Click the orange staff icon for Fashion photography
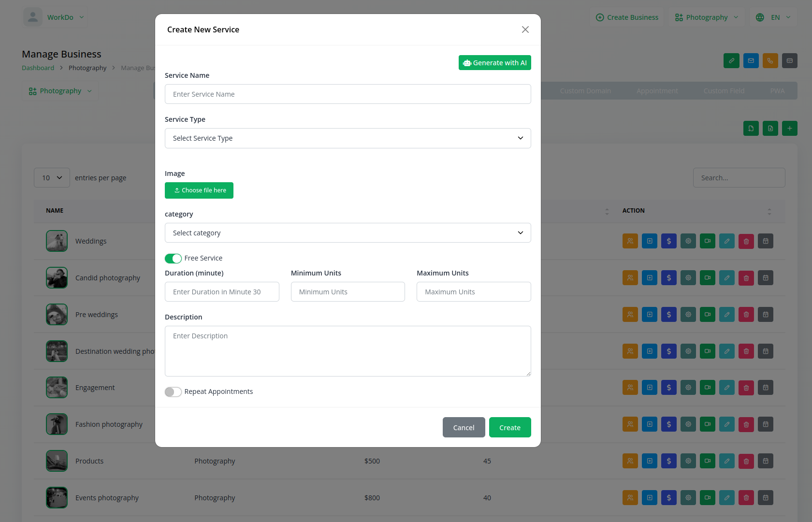This screenshot has width=812, height=522. [x=630, y=424]
